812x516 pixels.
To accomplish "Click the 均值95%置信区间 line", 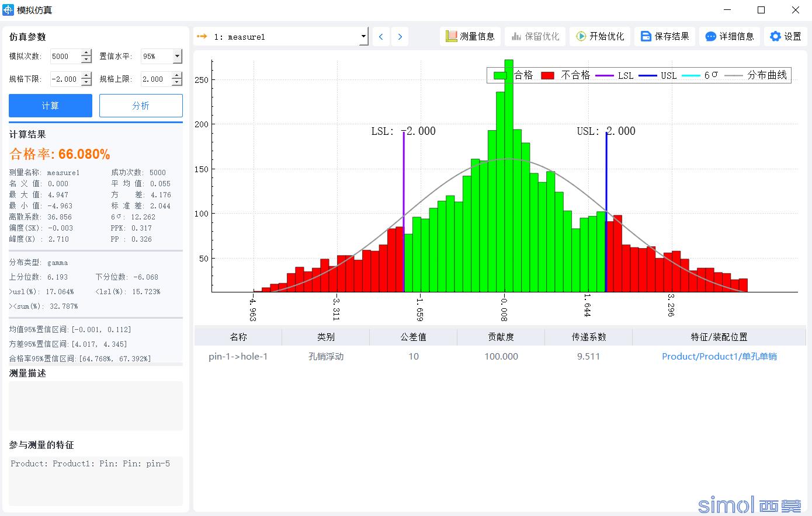I will [x=70, y=330].
